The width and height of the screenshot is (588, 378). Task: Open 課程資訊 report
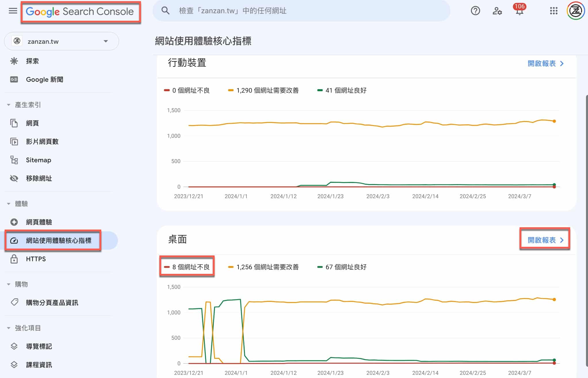click(x=39, y=365)
